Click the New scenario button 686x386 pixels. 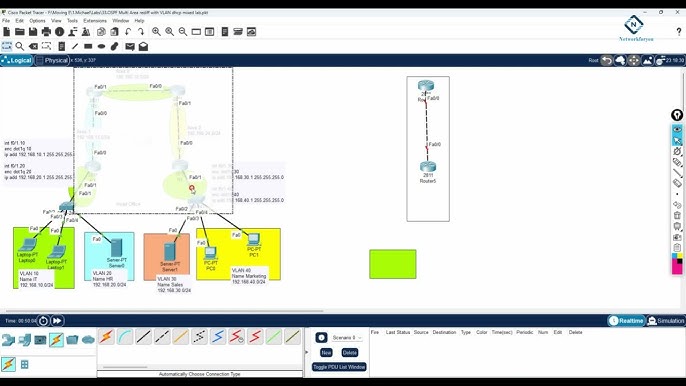pos(326,352)
